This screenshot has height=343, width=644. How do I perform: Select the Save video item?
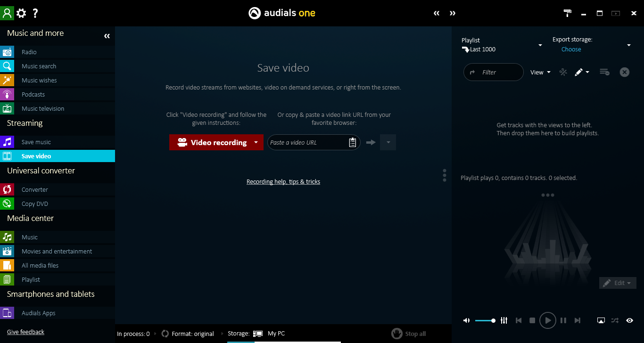pyautogui.click(x=58, y=156)
